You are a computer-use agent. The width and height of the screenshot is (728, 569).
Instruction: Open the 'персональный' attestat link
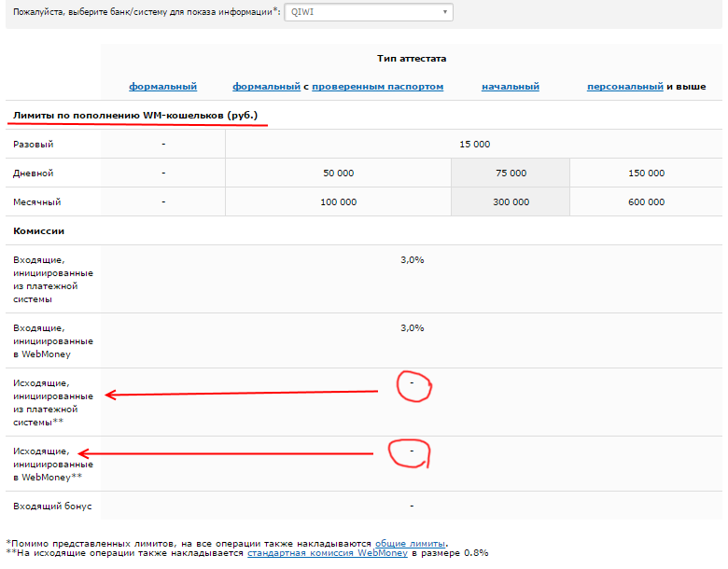click(x=624, y=87)
